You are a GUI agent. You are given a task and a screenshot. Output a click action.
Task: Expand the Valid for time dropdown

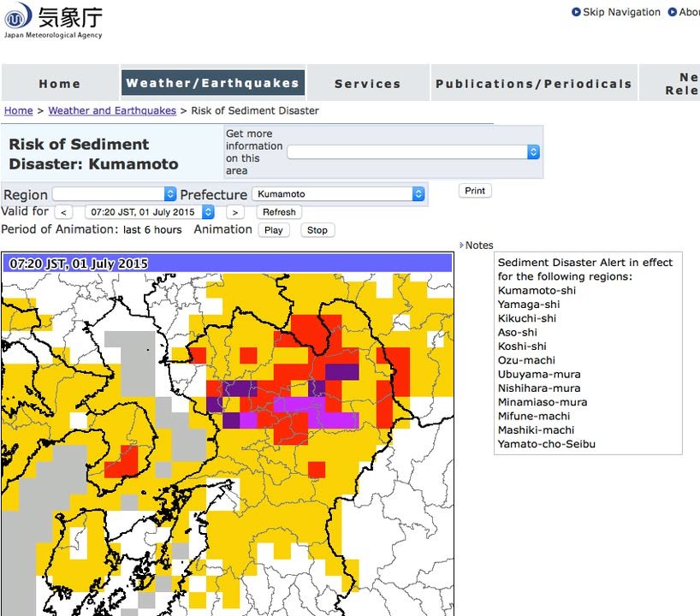pyautogui.click(x=150, y=212)
